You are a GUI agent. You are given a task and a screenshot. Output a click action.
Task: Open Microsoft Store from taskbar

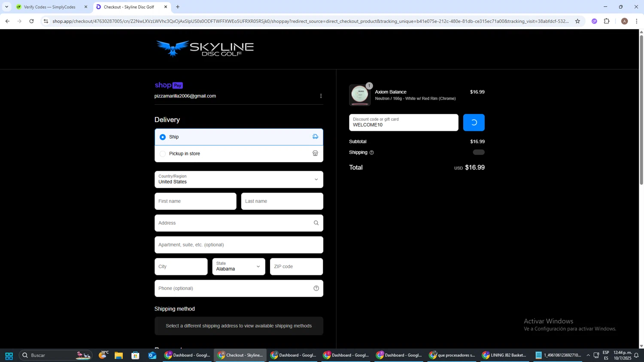[135, 356]
